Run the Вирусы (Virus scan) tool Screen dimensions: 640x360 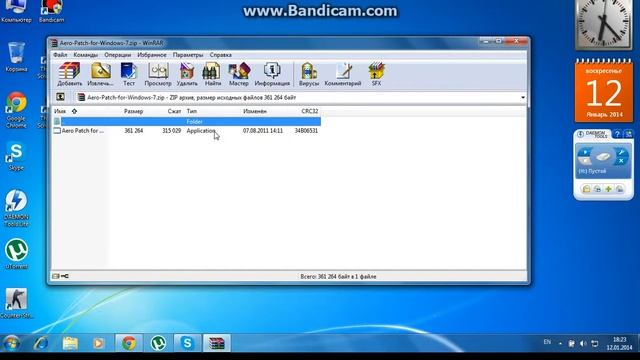tap(309, 74)
